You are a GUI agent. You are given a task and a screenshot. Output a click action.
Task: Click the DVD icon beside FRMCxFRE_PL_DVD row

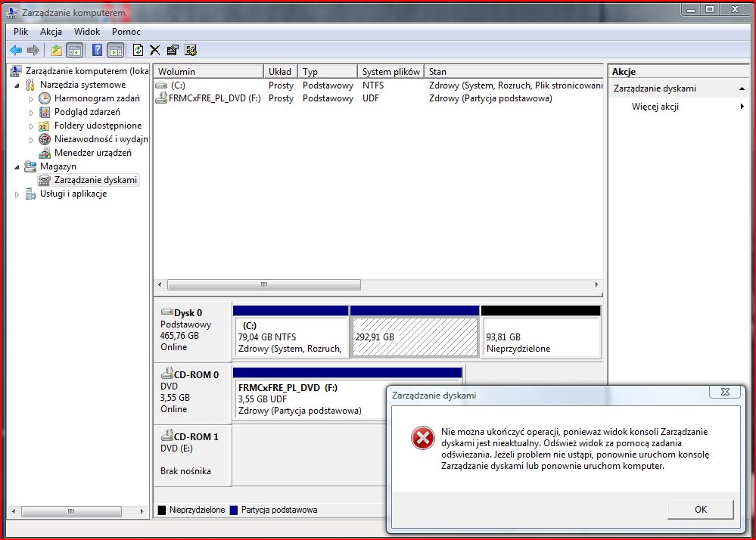pos(161,98)
